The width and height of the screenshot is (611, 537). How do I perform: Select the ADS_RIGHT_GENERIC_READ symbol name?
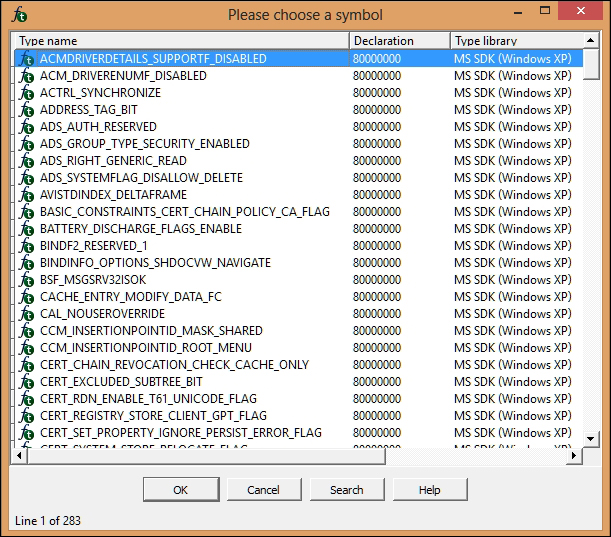(113, 161)
